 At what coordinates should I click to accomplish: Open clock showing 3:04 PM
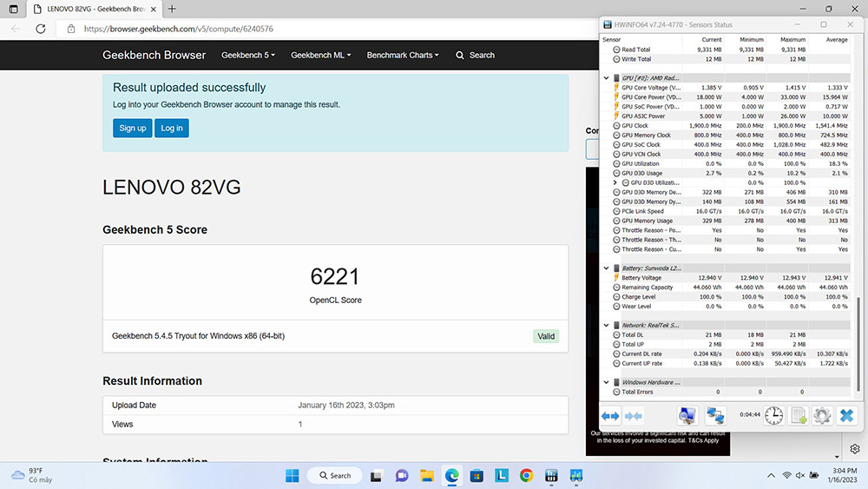[x=844, y=475]
